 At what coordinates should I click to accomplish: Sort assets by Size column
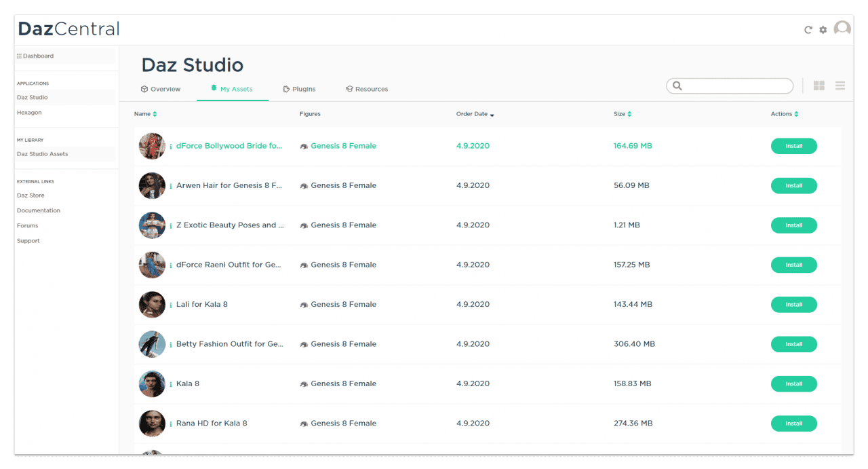click(623, 114)
